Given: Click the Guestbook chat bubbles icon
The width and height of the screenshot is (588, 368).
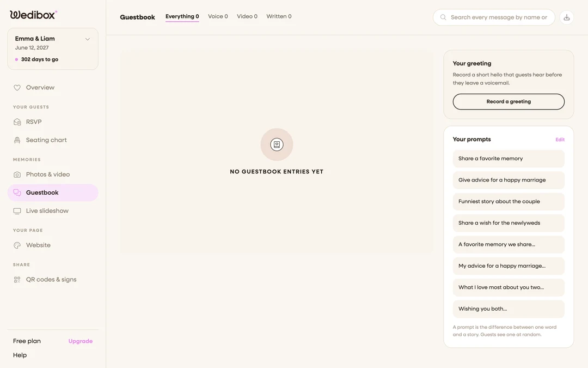Looking at the screenshot, I should tap(17, 192).
